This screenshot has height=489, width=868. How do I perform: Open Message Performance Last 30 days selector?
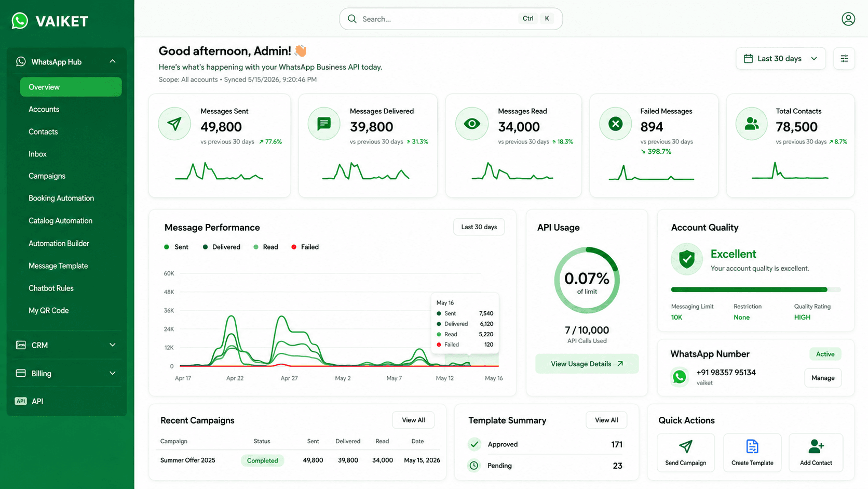click(x=479, y=227)
